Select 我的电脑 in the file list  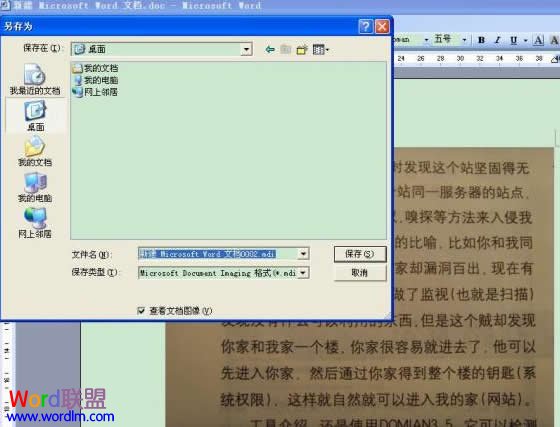point(96,80)
